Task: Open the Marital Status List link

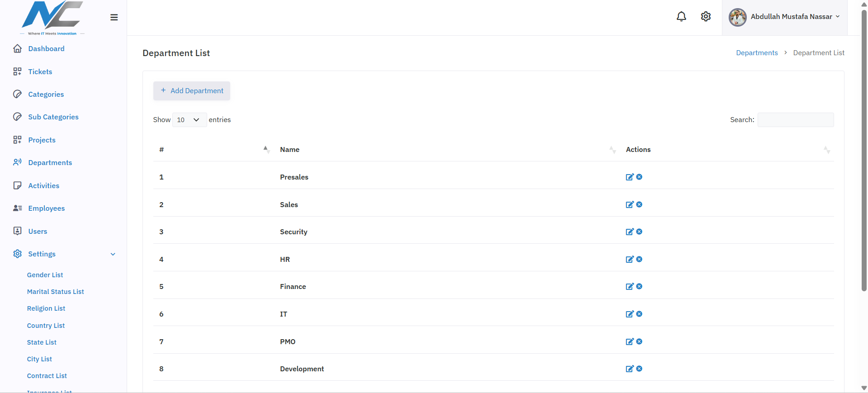Action: coord(55,292)
